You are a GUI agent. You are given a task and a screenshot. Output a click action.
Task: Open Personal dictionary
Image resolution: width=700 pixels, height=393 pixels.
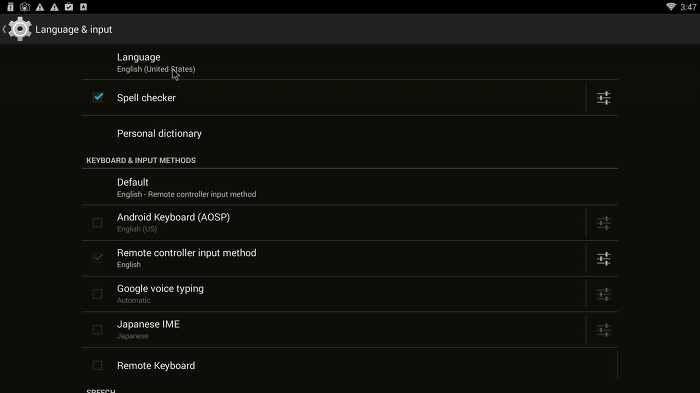click(350, 134)
